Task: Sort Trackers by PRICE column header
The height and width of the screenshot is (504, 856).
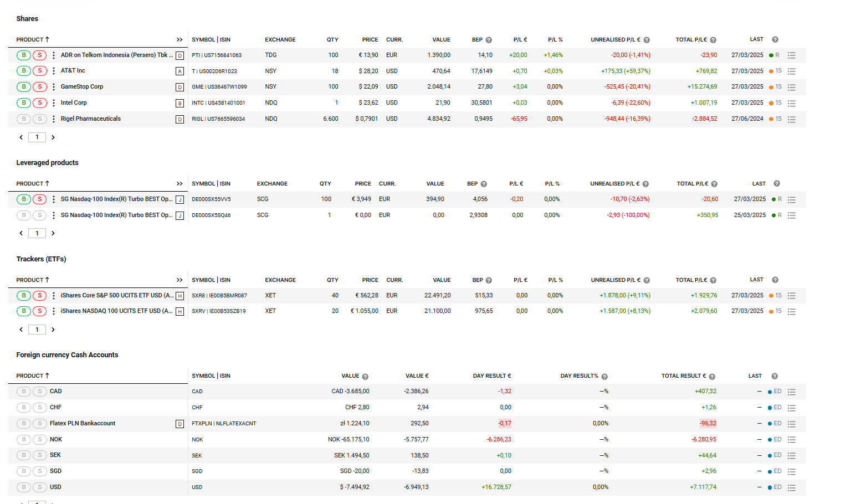Action: coord(370,280)
